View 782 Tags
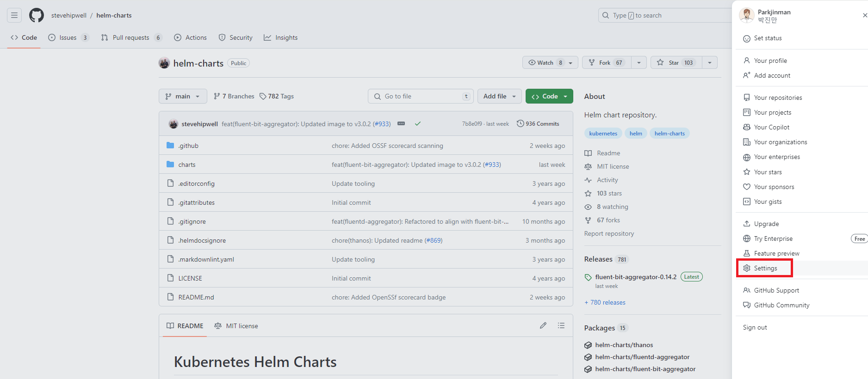This screenshot has height=379, width=868. 277,96
